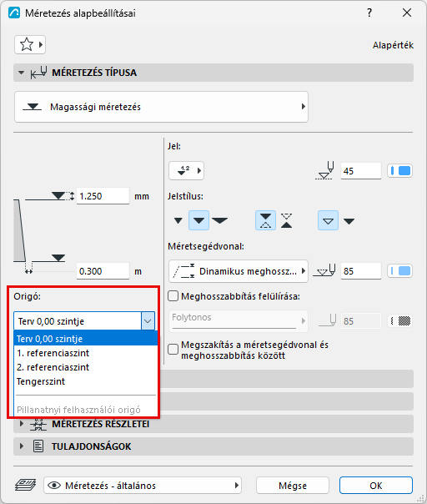Viewport: 427px width, 504px height.
Task: Select the small filled triangle marker style
Action: point(178,220)
